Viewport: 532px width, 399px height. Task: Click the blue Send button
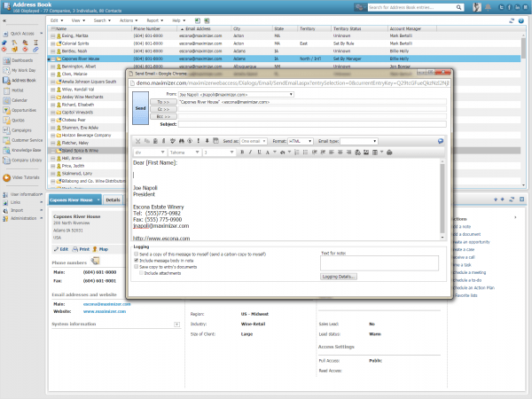pyautogui.click(x=140, y=108)
